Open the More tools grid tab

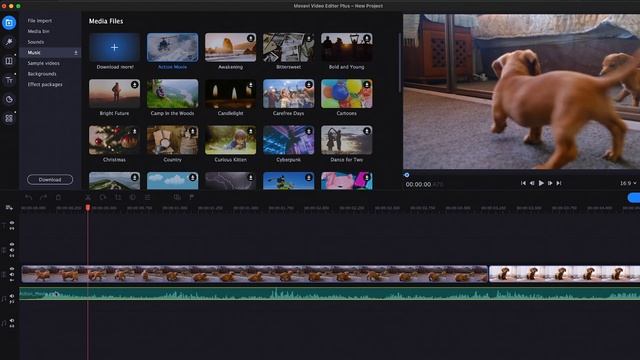tap(9, 118)
